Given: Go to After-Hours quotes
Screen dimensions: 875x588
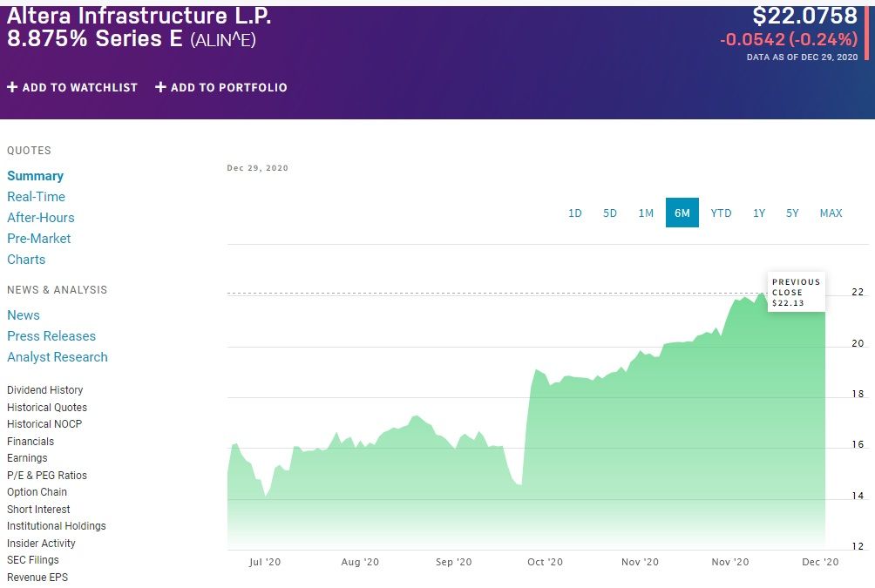Looking at the screenshot, I should pos(41,218).
